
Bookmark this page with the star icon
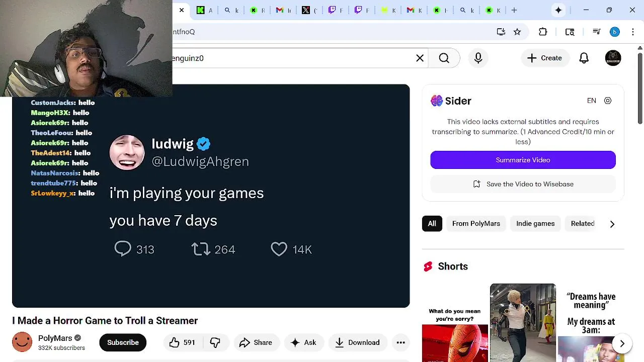517,32
